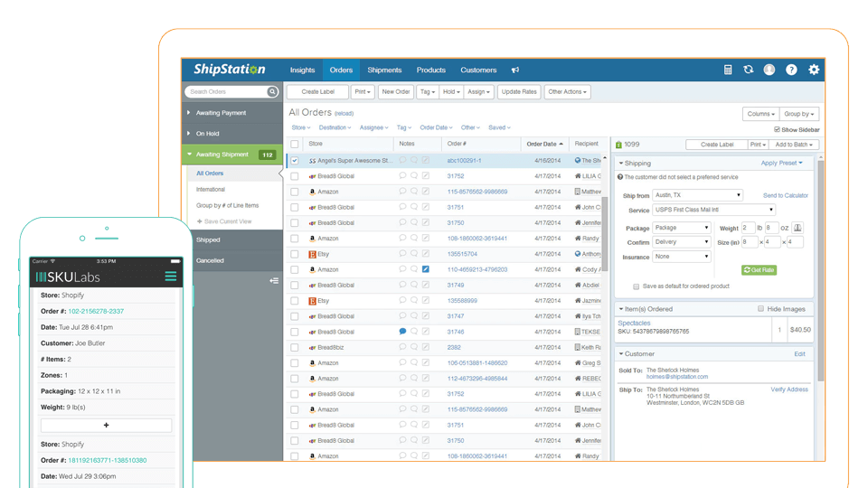Click blue comment bubble on order 31746
This screenshot has height=488, width=868.
402,332
